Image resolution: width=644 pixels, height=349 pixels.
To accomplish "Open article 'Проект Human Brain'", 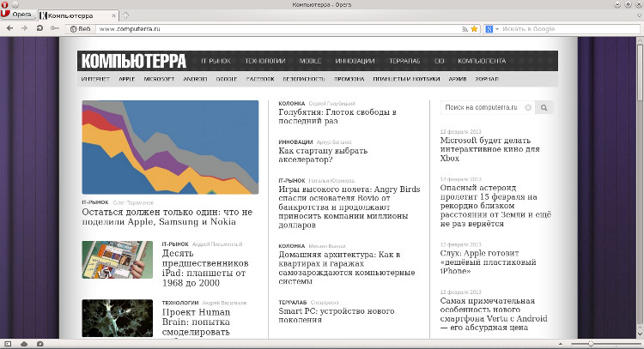I will tap(196, 322).
